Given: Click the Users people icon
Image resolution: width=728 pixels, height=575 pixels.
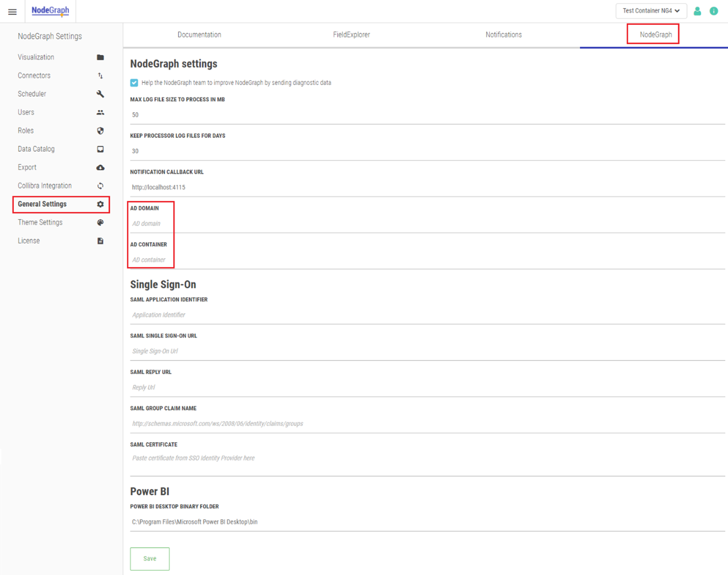Looking at the screenshot, I should 100,112.
